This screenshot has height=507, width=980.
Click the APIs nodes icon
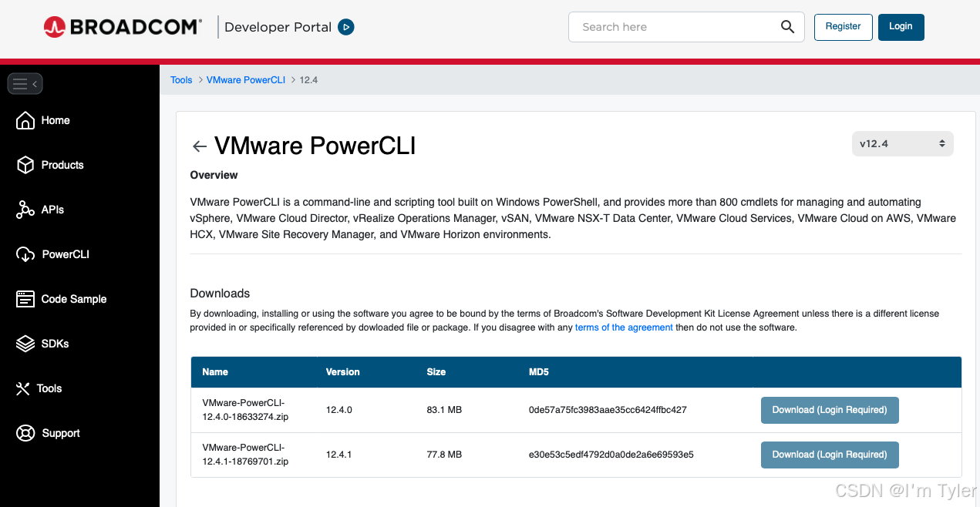[x=25, y=210]
